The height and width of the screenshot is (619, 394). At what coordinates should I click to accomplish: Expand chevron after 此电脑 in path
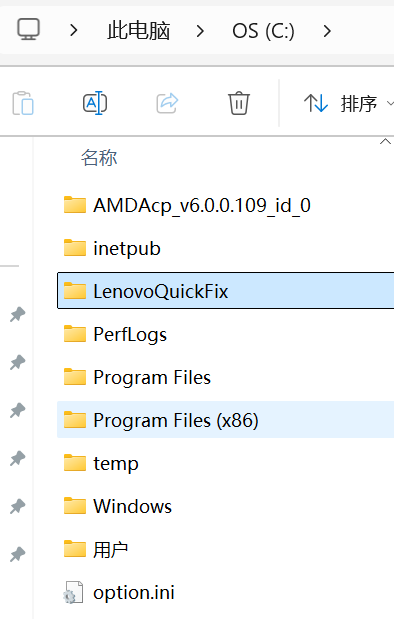pos(200,31)
